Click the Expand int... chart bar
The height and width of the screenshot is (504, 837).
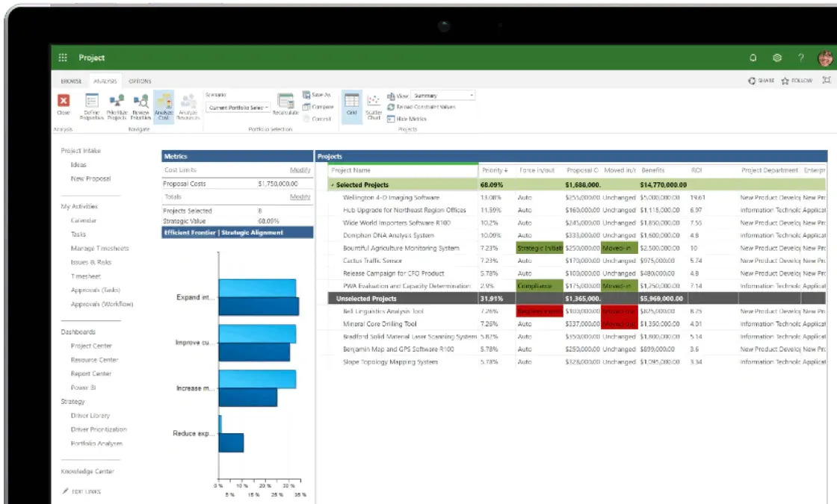[x=259, y=297]
